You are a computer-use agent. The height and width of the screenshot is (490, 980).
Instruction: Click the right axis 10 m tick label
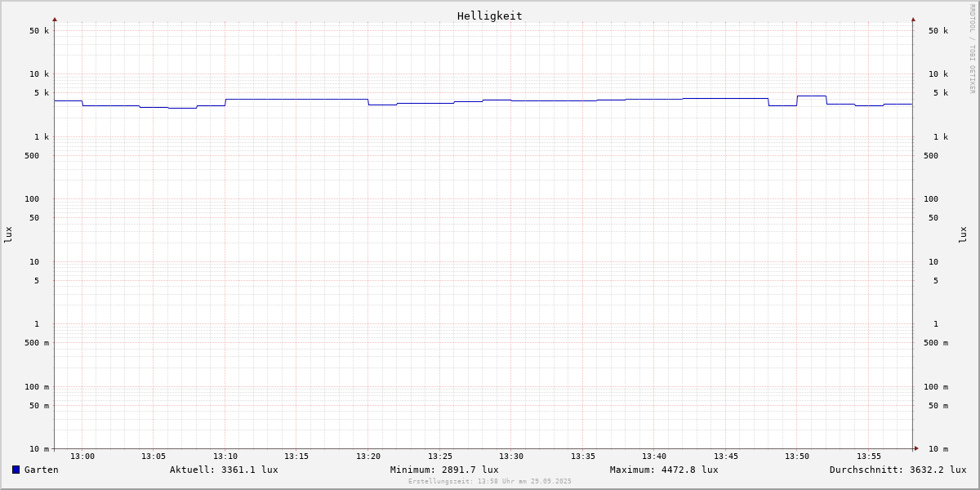938,449
